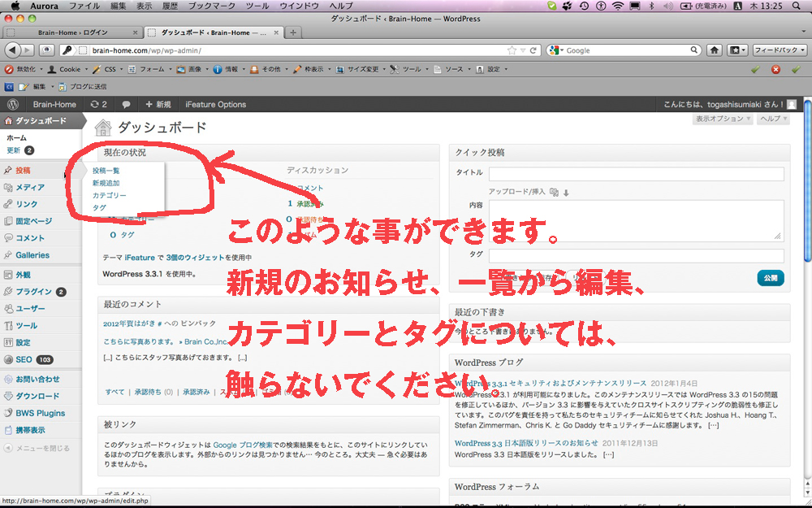
Task: Open iFeature Options in admin bar
Action: coord(215,104)
